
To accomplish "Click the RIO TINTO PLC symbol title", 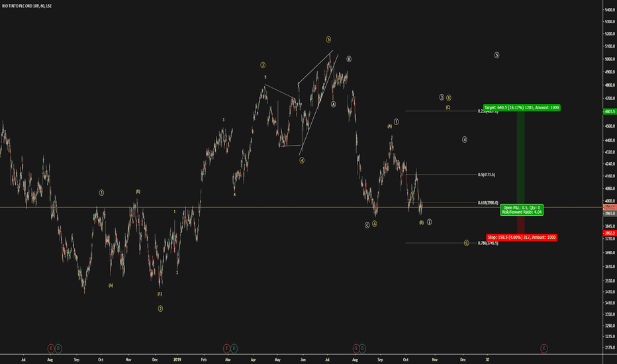I will point(26,6).
